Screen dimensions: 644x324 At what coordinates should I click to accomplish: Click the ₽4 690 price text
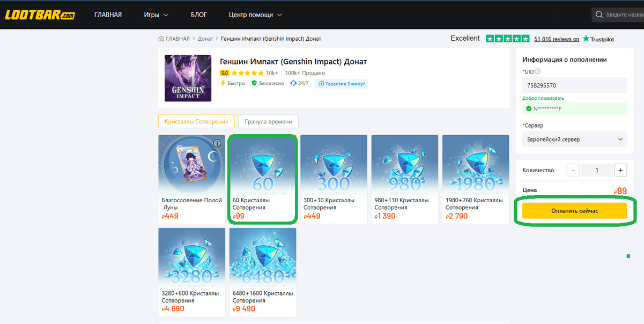[x=173, y=309]
